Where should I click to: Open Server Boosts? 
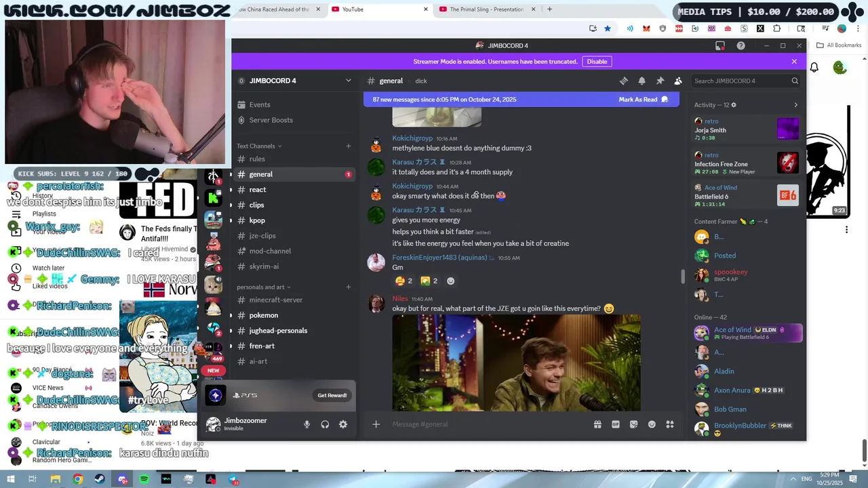(x=293, y=120)
